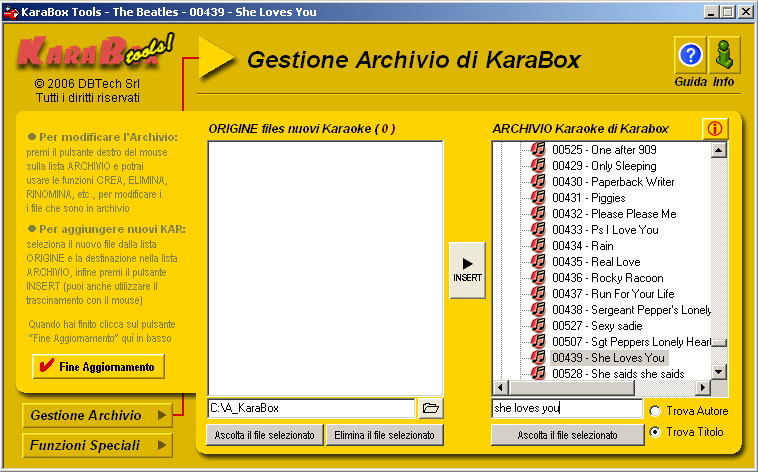Click the empty ORIGINE files list box
This screenshot has width=758, height=472.
(325, 268)
